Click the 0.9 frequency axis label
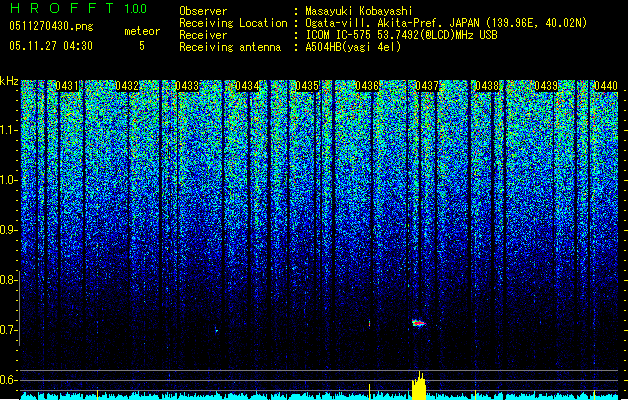Screen dimensions: 629x400 pos(8,230)
